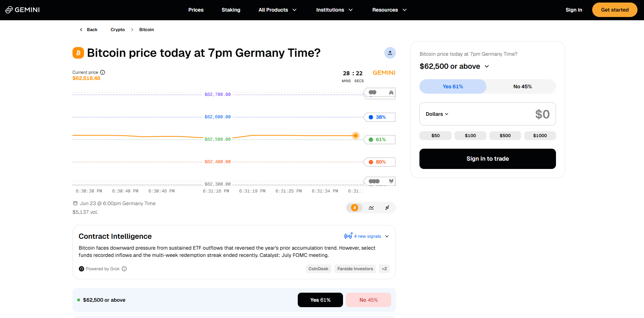Click Sign in in the header
The image size is (644, 318).
pos(574,10)
